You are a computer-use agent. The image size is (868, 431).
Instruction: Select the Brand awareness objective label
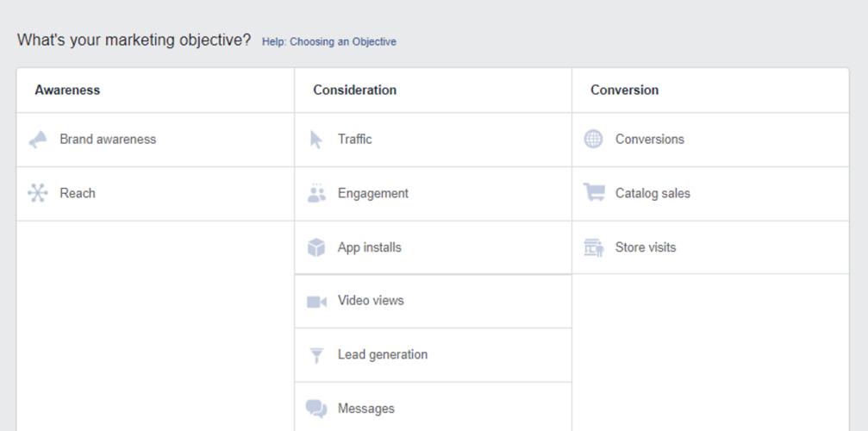[x=108, y=140]
